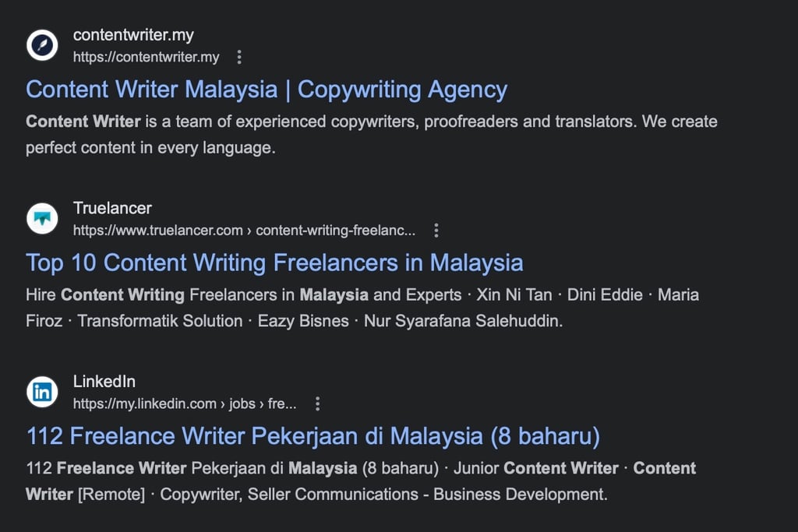Image resolution: width=798 pixels, height=532 pixels.
Task: Open three-dot options for Truelancer result
Action: 436,231
